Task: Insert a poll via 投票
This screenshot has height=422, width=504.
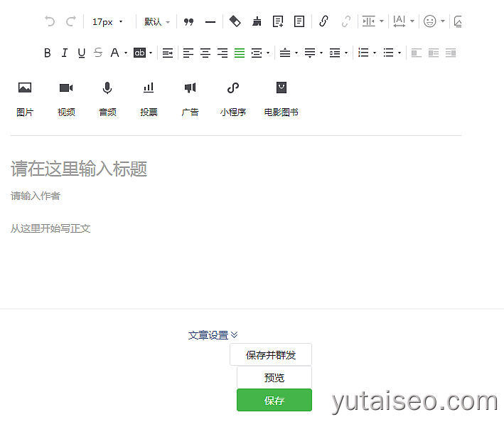Action: coord(149,99)
